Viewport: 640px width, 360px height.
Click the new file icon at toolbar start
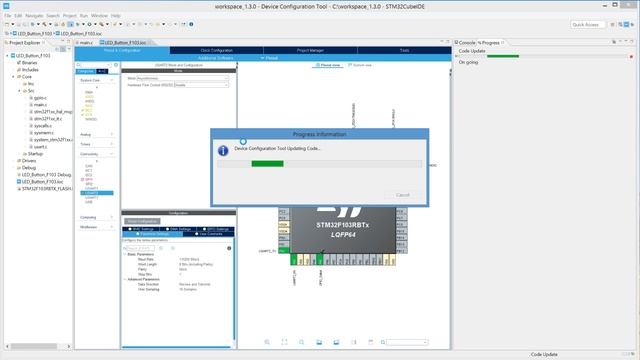[x=7, y=24]
